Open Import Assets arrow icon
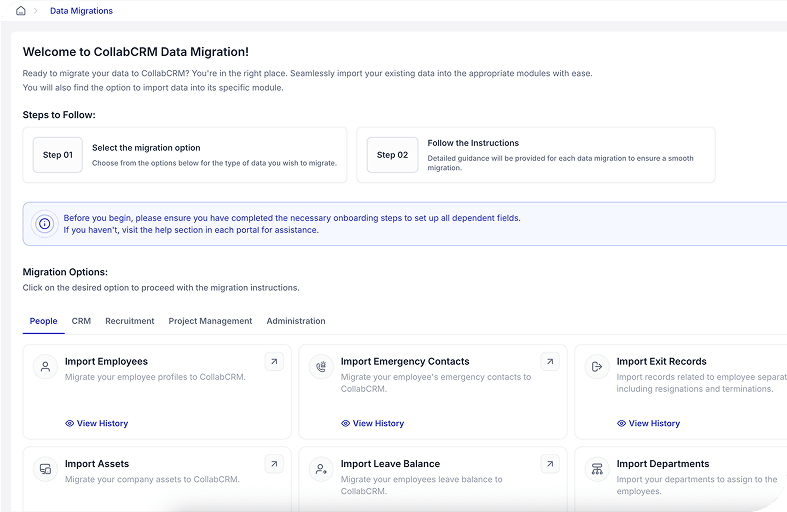The height and width of the screenshot is (512, 787). tap(273, 464)
